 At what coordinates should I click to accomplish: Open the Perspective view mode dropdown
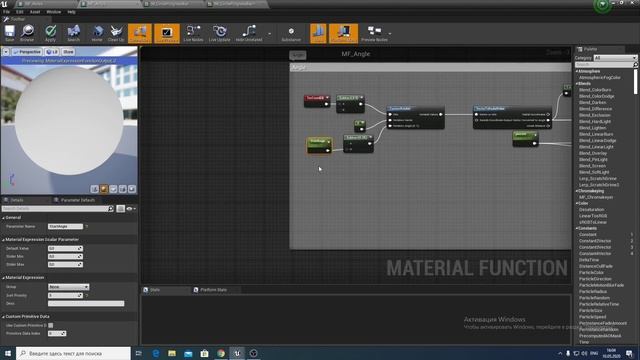click(x=27, y=52)
